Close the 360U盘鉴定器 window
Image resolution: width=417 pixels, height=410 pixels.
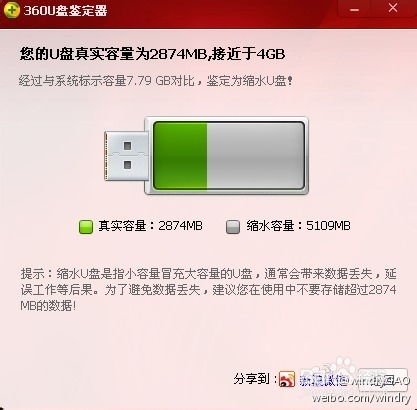393,8
